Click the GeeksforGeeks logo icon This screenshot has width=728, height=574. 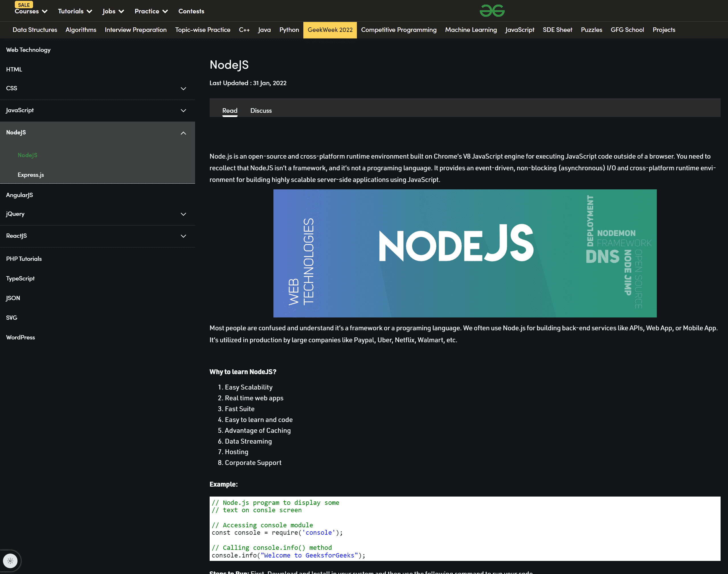point(492,11)
